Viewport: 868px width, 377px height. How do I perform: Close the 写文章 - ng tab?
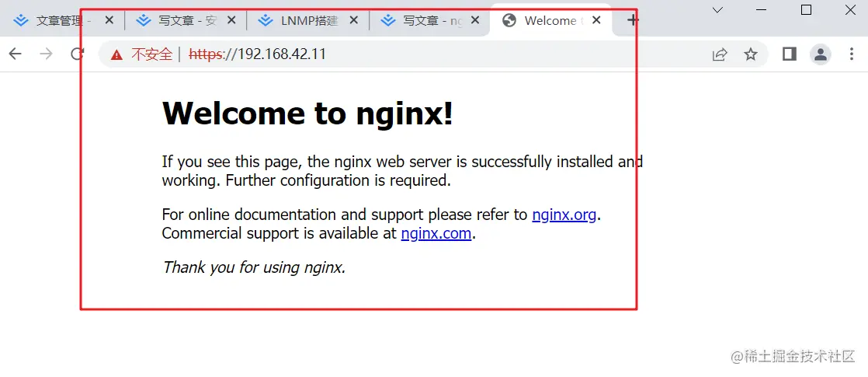476,20
